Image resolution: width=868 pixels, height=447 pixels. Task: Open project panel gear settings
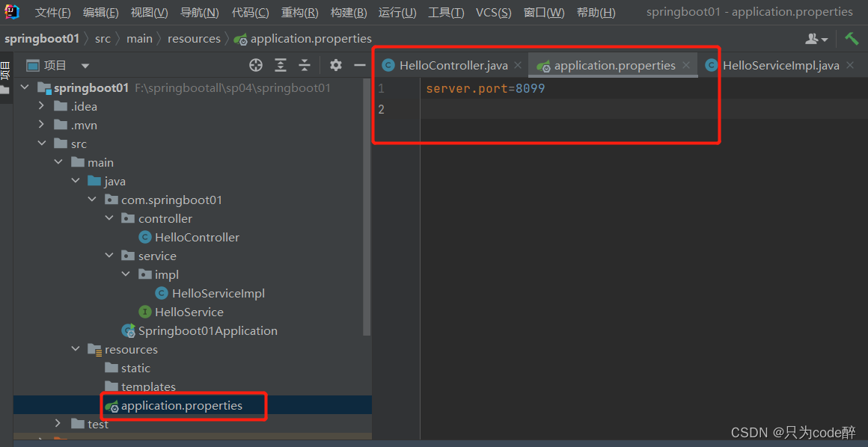click(x=336, y=65)
